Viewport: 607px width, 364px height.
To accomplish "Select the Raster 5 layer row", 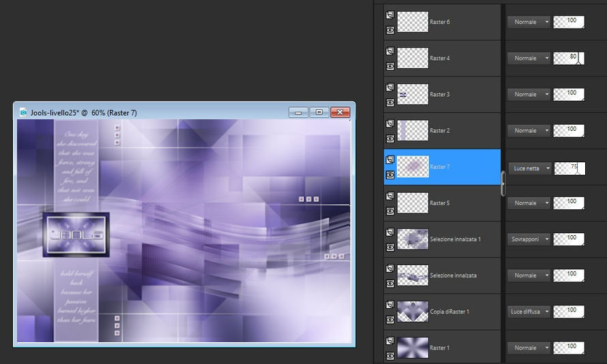I will (x=464, y=203).
